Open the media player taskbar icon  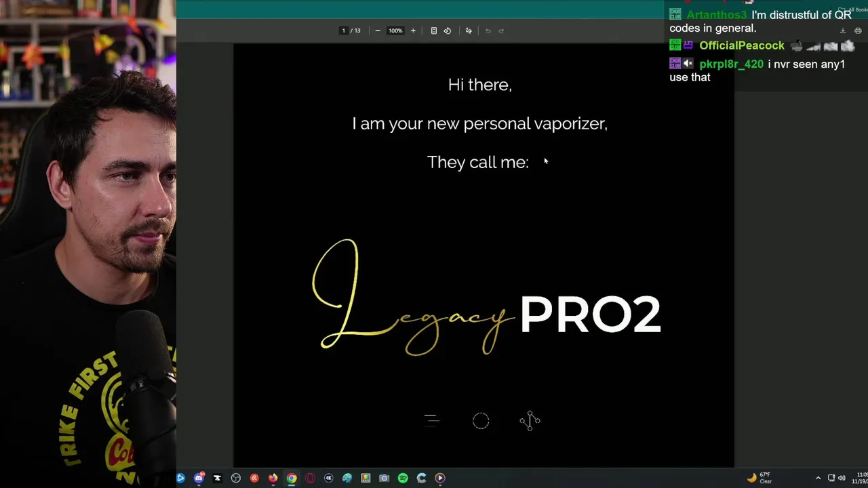440,478
